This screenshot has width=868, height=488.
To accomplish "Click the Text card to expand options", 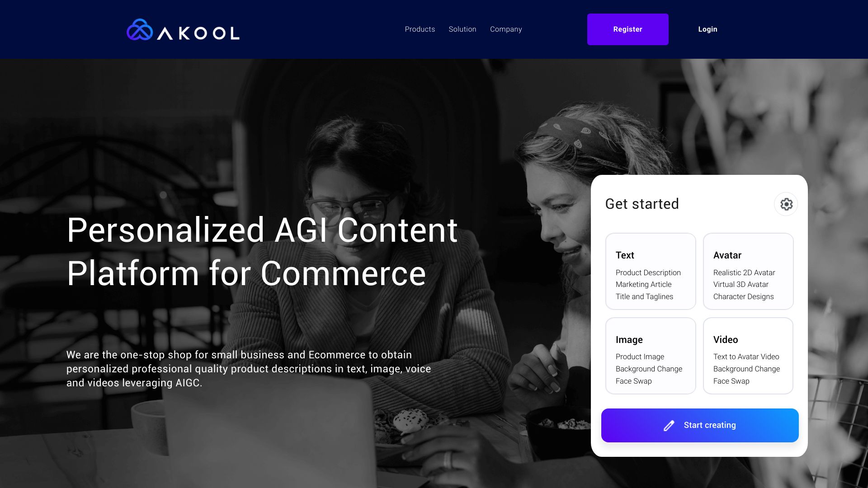I will click(651, 271).
